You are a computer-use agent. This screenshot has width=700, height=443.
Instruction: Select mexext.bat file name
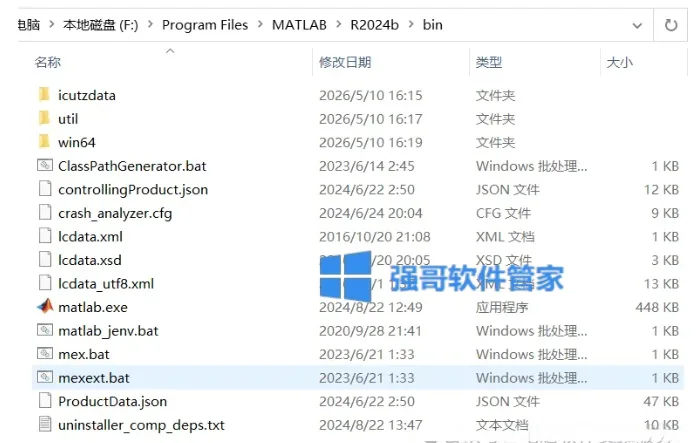(x=94, y=378)
